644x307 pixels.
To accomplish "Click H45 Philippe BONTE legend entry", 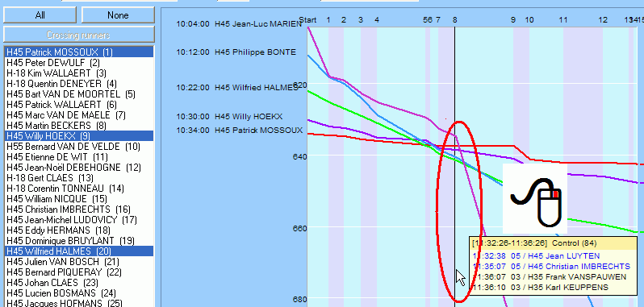I will point(236,52).
